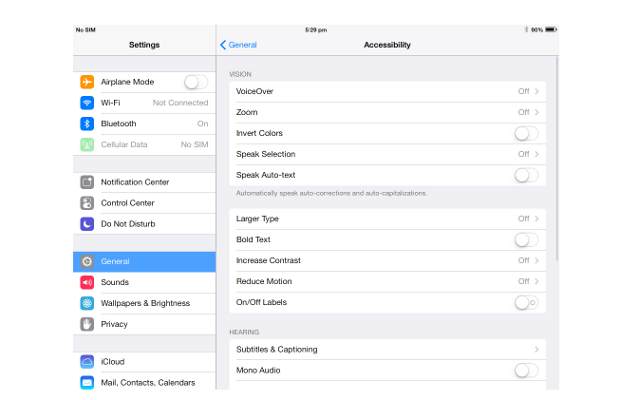Turn on the Bold Text switch
The height and width of the screenshot is (400, 620).
point(526,240)
